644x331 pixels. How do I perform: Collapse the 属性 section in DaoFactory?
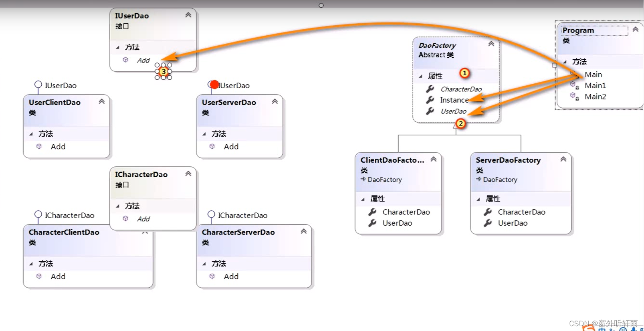421,76
